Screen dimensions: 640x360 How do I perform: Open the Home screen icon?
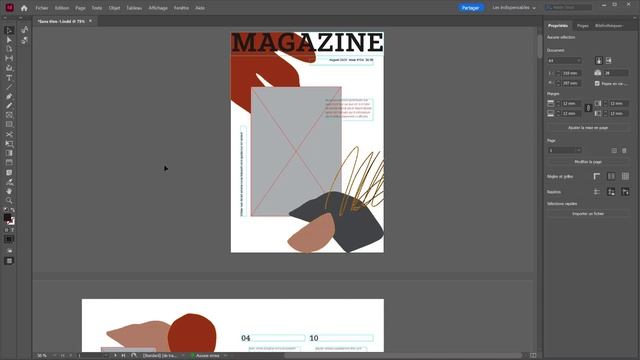24,8
